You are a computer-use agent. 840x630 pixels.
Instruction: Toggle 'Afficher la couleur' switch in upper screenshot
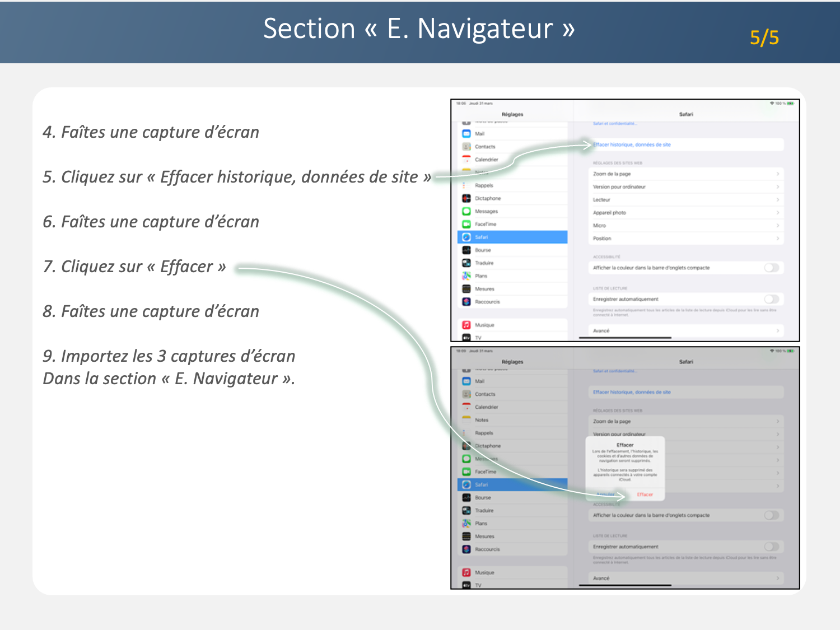(x=771, y=268)
